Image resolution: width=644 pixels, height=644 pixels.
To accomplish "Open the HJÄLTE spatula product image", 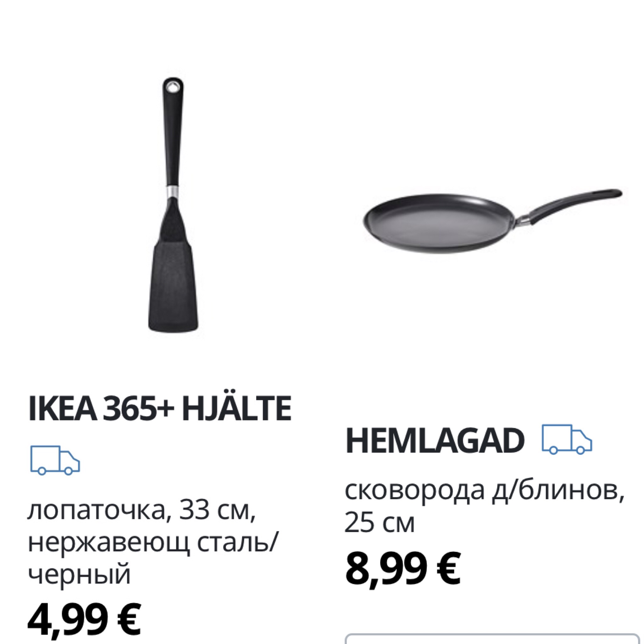I will 173,205.
